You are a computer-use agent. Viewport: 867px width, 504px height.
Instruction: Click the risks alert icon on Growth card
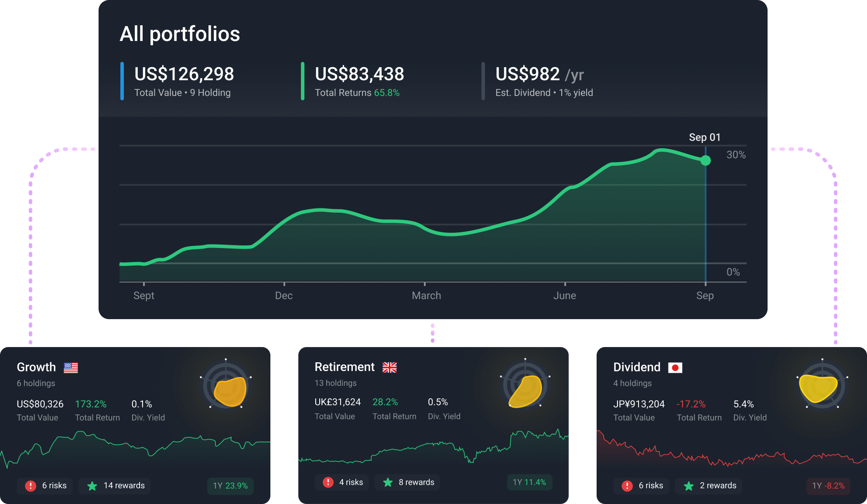pos(30,486)
